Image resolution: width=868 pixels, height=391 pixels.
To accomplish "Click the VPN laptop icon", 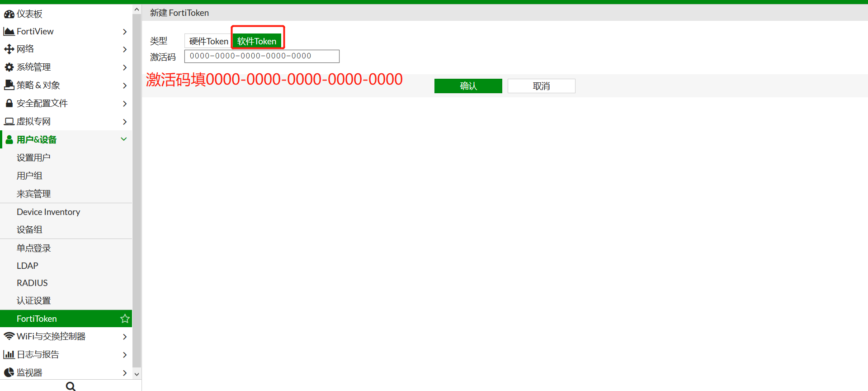I will (9, 121).
